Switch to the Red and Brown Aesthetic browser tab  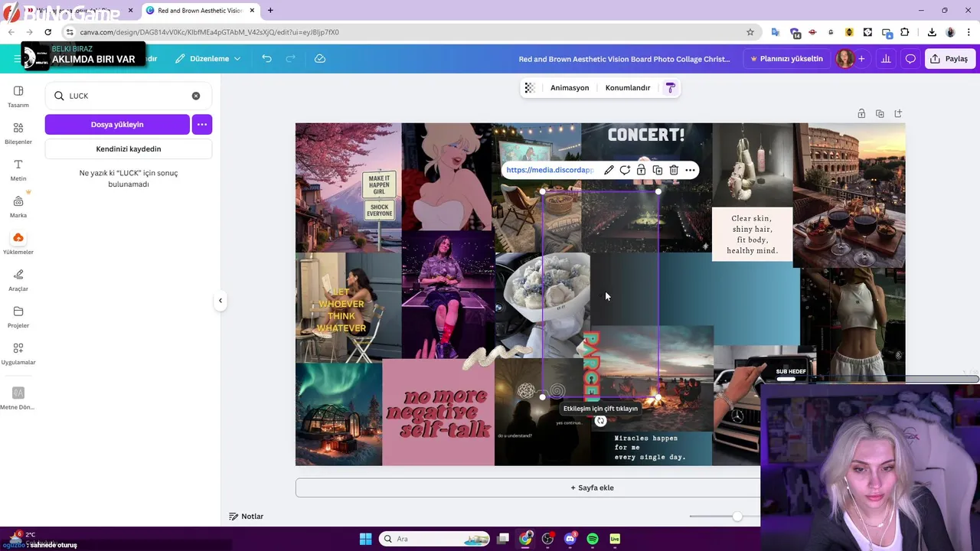coord(201,11)
